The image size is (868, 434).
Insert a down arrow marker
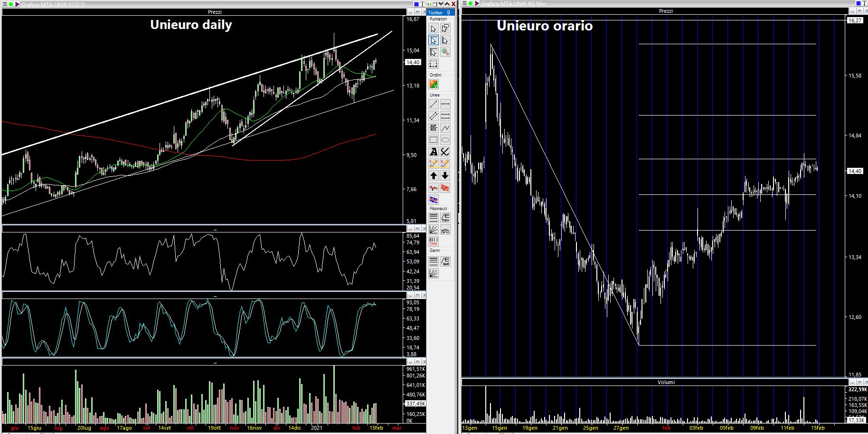[445, 176]
